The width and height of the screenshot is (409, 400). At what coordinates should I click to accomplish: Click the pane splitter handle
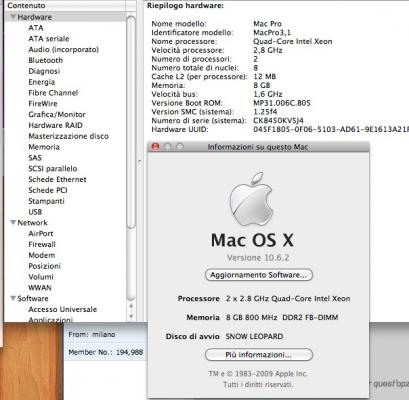(139, 161)
